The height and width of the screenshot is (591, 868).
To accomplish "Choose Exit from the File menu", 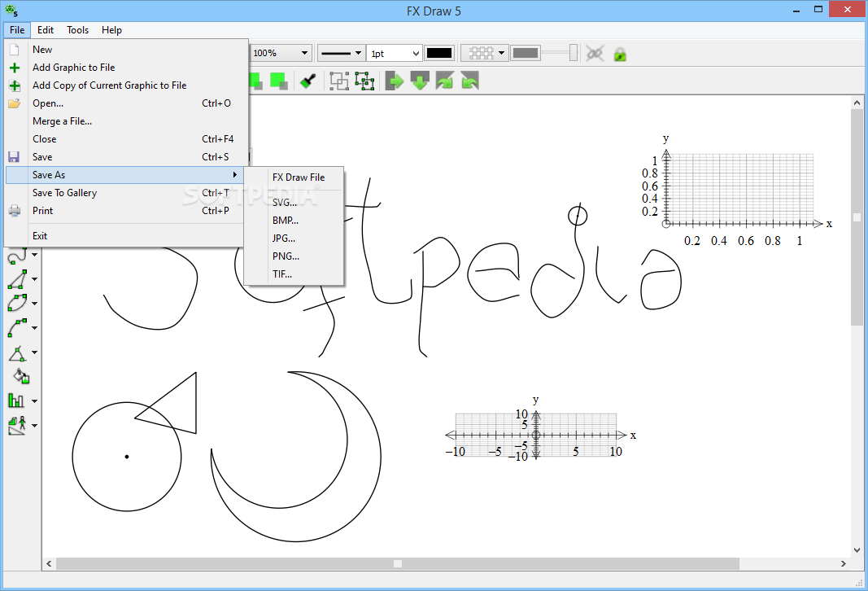I will click(x=126, y=236).
